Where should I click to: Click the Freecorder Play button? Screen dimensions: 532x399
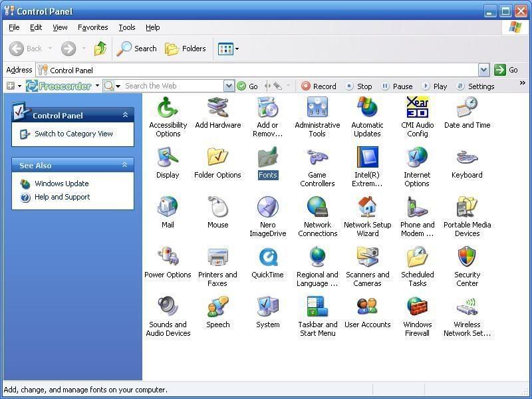[435, 86]
